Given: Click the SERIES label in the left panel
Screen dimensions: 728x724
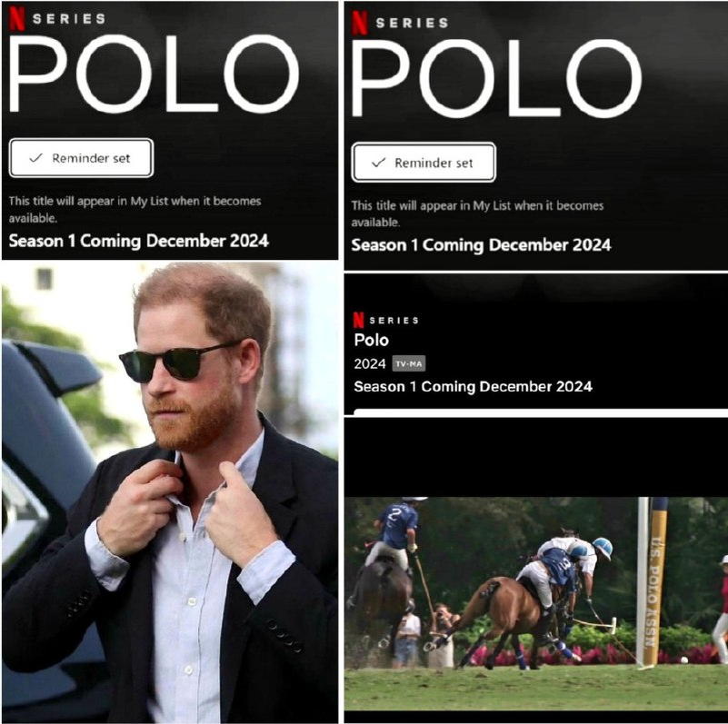Looking at the screenshot, I should [x=69, y=18].
